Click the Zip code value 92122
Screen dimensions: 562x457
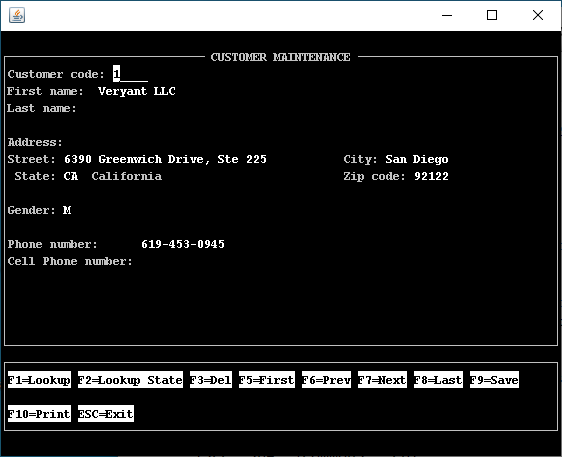[x=431, y=176]
